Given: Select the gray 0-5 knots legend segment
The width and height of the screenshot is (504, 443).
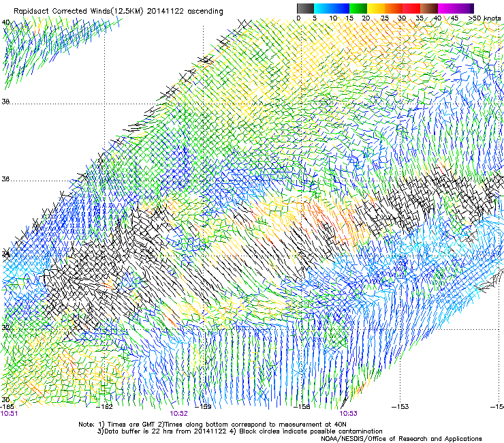Looking at the screenshot, I should pos(305,8).
